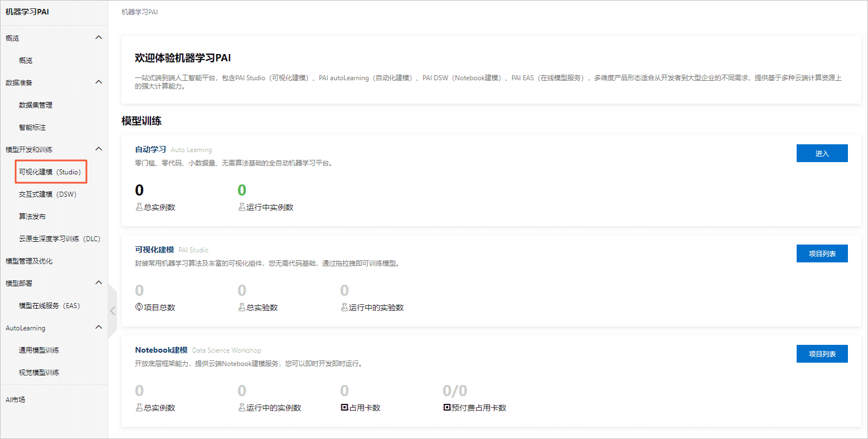868x439 pixels.
Task: Click the flask icon beside 总实例数 under 自动学习
Action: coord(138,206)
